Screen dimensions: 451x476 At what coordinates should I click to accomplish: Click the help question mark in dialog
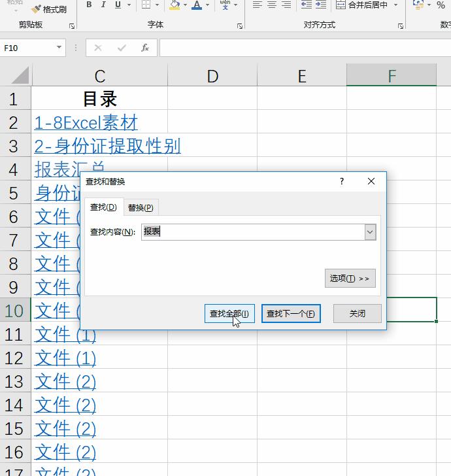click(342, 181)
